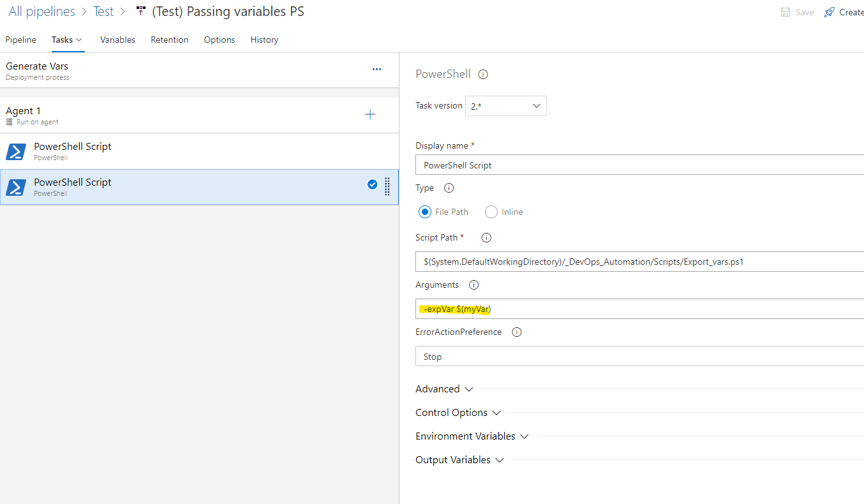Click the rocket Create release icon
This screenshot has width=864, height=504.
829,12
